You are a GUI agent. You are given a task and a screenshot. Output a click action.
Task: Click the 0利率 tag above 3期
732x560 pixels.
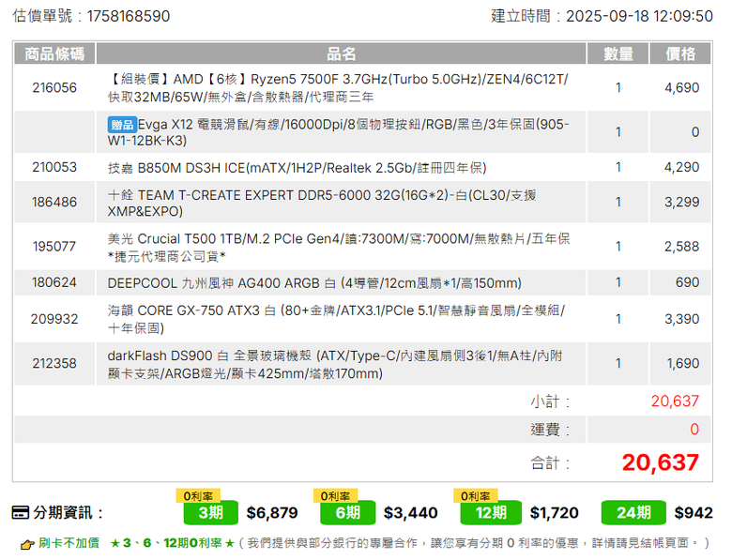[198, 495]
